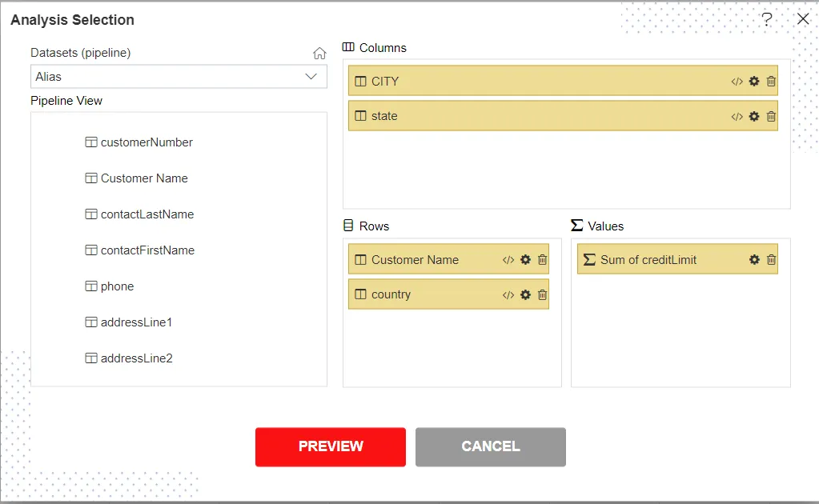Select phone field in Pipeline View
819x504 pixels.
pos(117,286)
